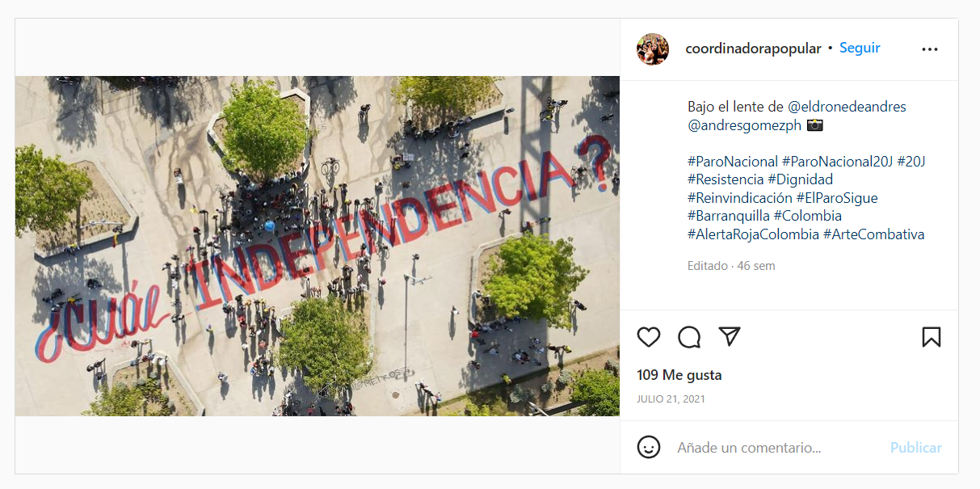View who liked: 109 Me gusta
Screen dimensions: 980x489
[x=679, y=375]
